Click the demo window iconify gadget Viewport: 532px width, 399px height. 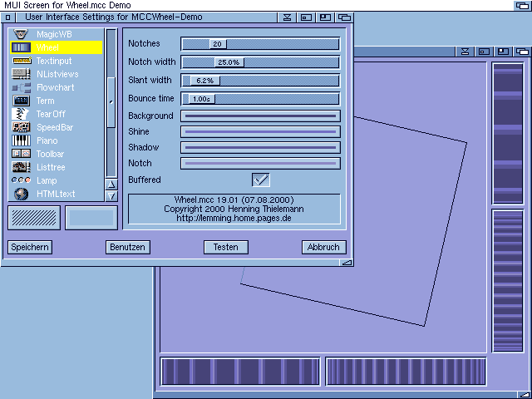[465, 52]
